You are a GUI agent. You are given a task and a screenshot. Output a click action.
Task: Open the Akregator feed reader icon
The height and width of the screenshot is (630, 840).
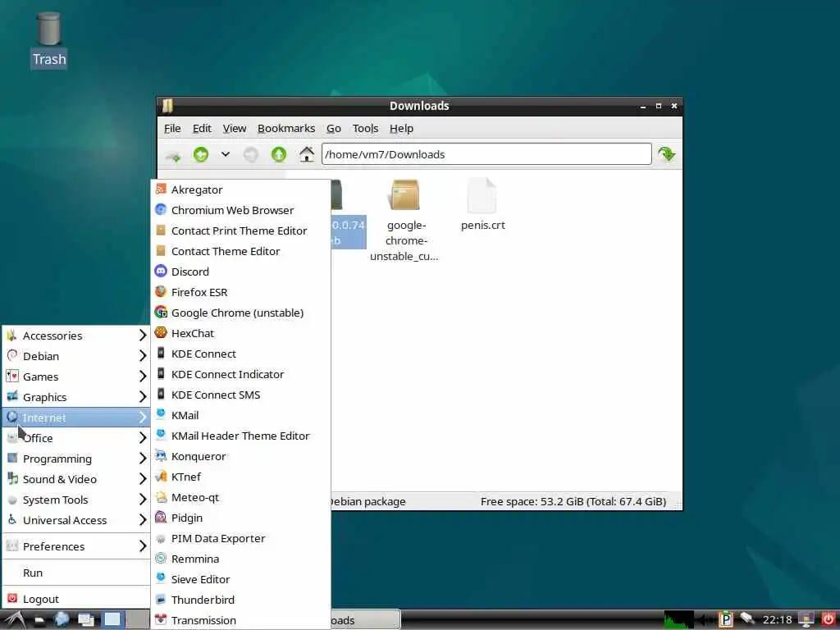(x=161, y=189)
